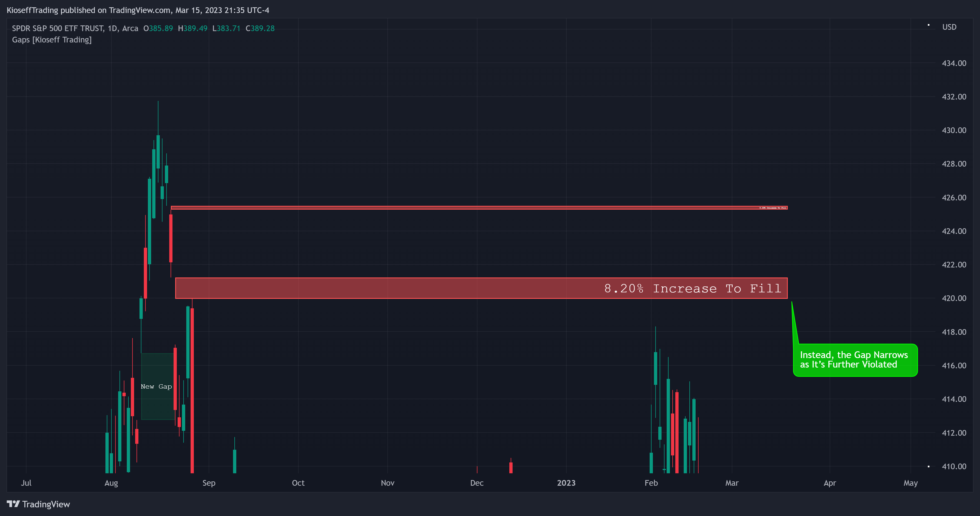
Task: Click the TradingView logo at bottom left
Action: click(x=38, y=504)
